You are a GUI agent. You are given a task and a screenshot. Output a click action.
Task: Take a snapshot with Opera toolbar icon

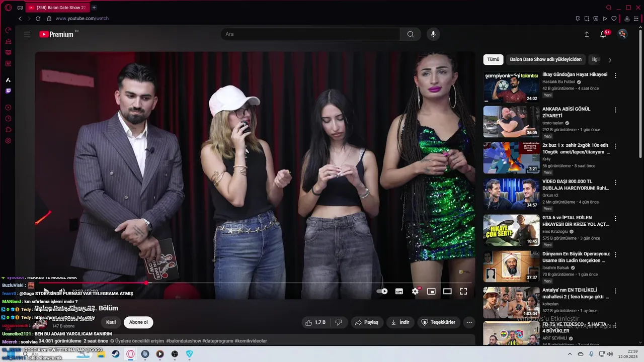tap(587, 19)
